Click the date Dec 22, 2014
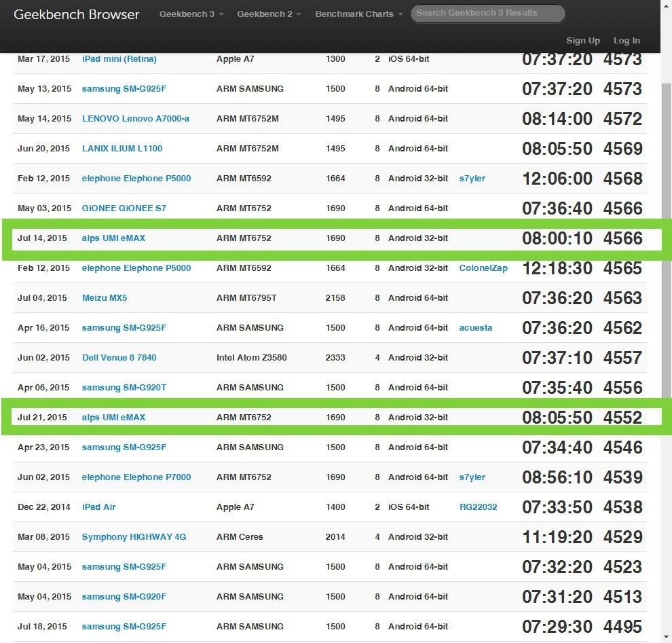Image resolution: width=672 pixels, height=643 pixels. tap(43, 507)
